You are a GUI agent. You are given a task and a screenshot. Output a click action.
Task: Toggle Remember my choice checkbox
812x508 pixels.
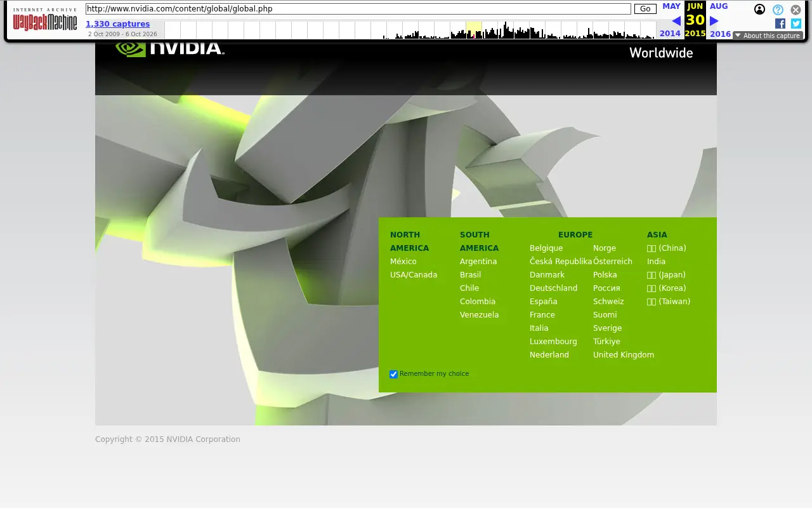point(393,374)
